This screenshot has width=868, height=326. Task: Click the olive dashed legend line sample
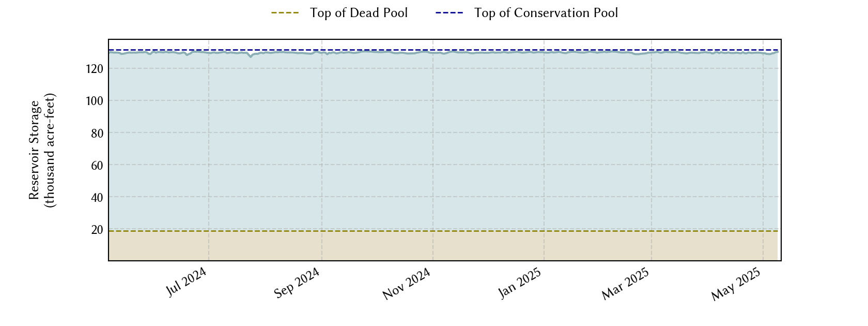pos(285,13)
